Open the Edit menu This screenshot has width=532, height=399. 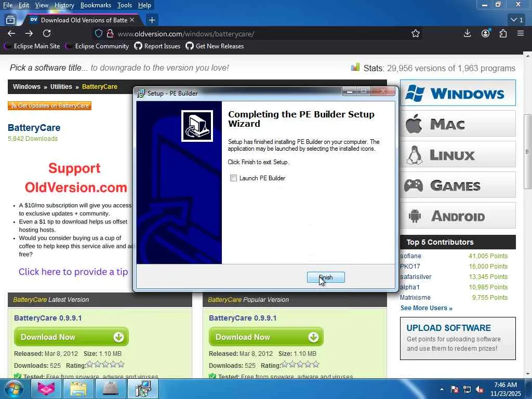[24, 5]
